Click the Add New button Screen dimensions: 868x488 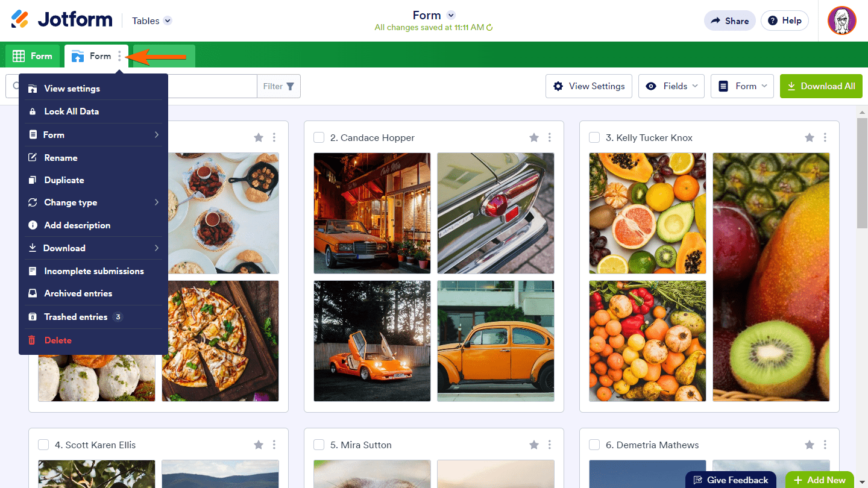coord(820,480)
